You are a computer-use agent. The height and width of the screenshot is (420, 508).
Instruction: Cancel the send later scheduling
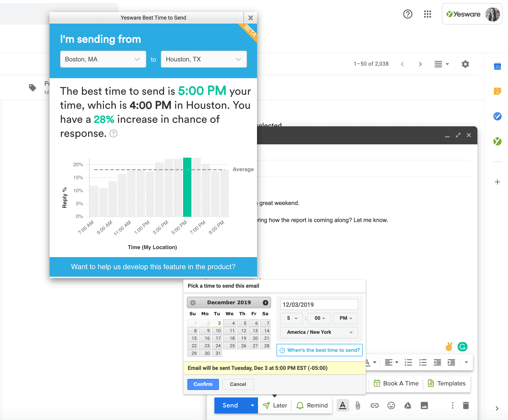click(238, 384)
